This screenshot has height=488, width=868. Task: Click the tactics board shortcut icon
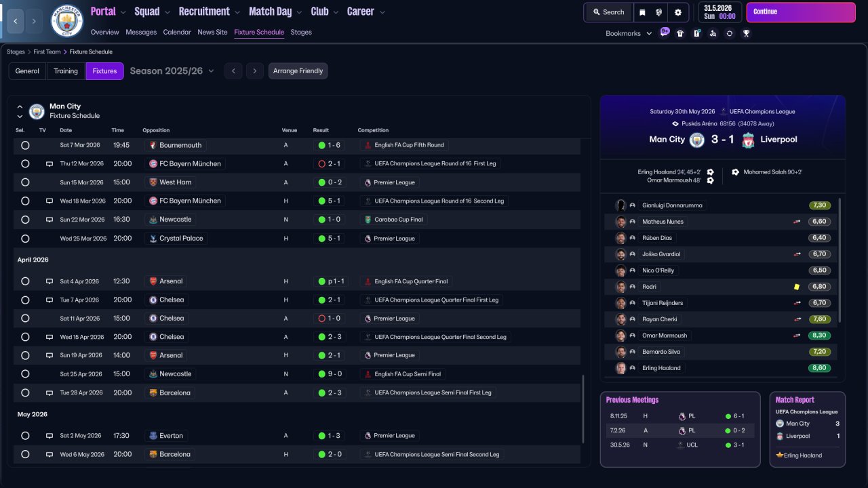[x=696, y=33]
